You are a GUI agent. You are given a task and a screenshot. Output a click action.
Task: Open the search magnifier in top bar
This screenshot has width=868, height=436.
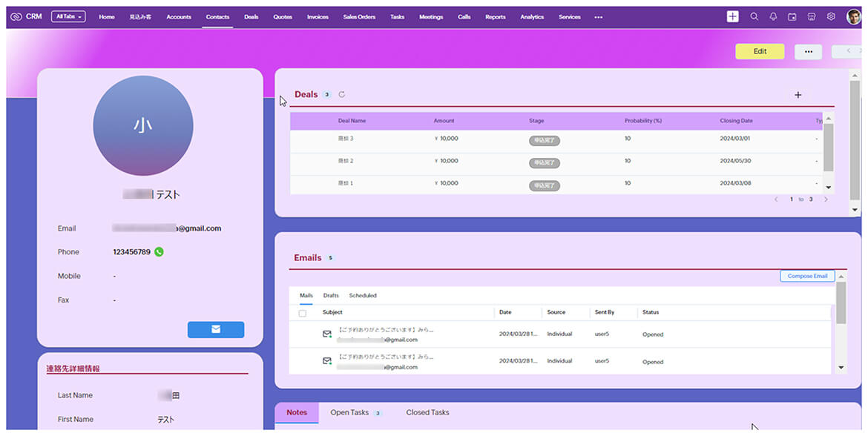[x=754, y=16]
